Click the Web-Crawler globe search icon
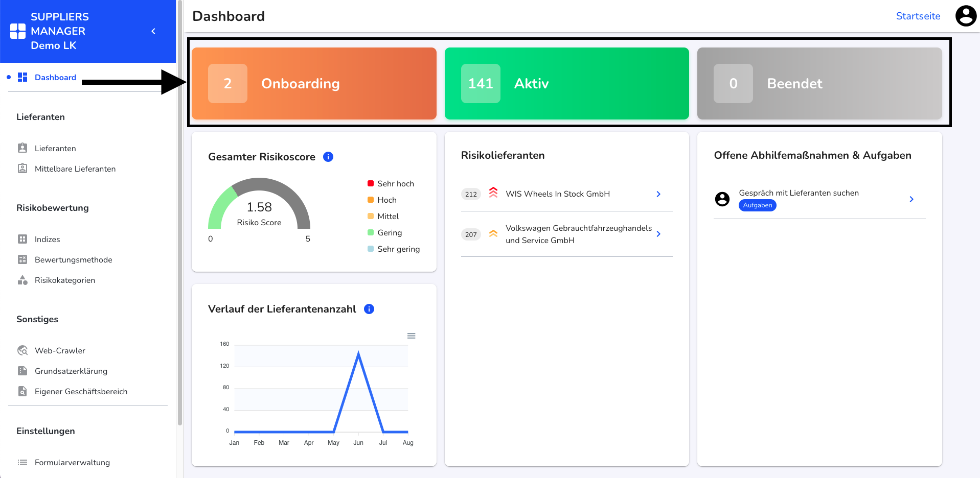 click(x=22, y=350)
